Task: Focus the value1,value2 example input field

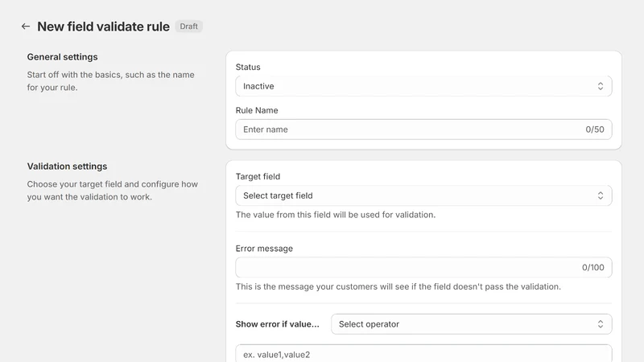Action: [423, 354]
